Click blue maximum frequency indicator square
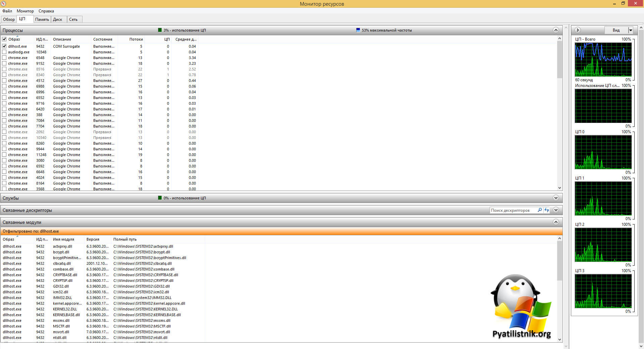 point(358,30)
